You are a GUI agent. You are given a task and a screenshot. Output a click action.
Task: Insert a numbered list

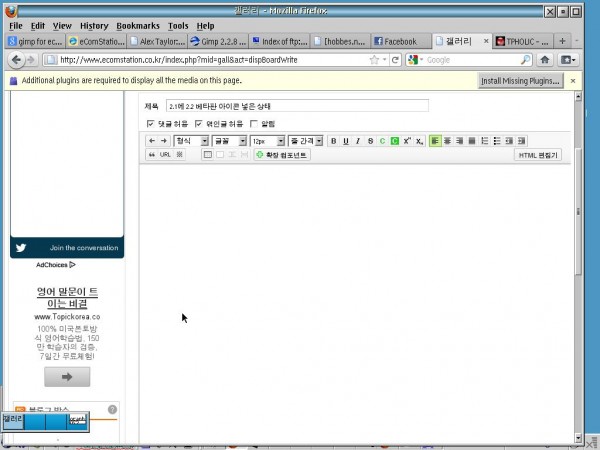(484, 141)
